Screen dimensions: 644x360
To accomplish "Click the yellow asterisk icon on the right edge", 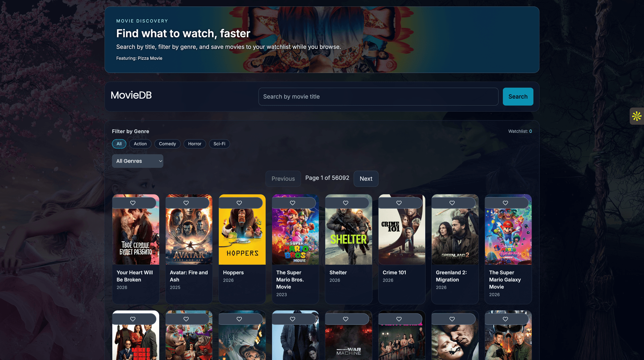I will (x=636, y=116).
